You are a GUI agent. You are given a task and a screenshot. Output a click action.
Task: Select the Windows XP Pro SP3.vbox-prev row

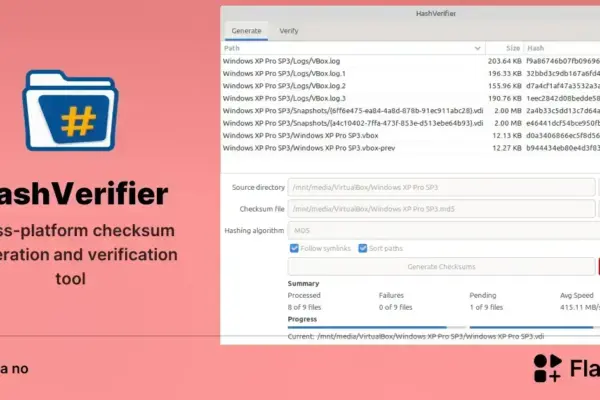pos(410,148)
